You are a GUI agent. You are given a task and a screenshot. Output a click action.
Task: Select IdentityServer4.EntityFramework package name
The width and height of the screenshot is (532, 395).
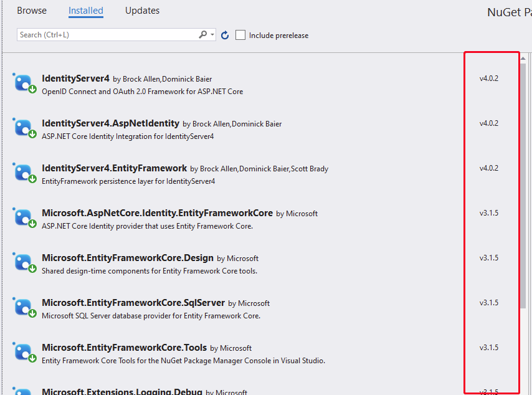click(x=115, y=168)
